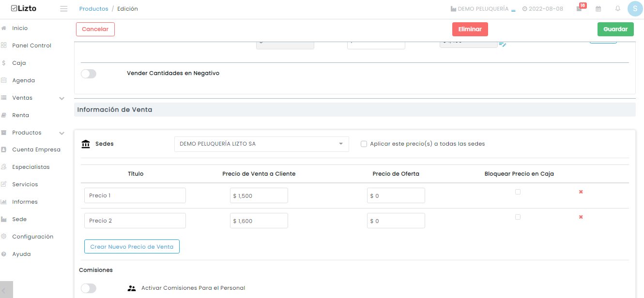Remove Precio 2 using red X icon
This screenshot has height=298, width=644.
[x=581, y=217]
